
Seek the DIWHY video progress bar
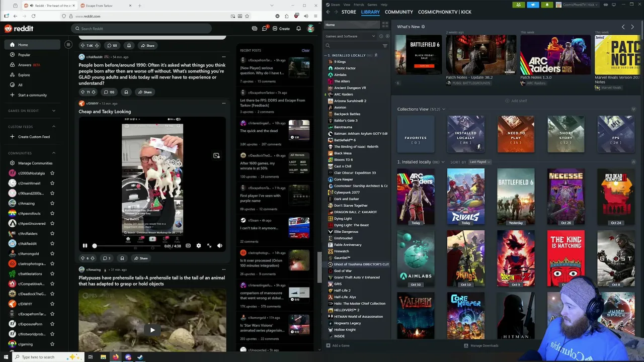click(127, 246)
